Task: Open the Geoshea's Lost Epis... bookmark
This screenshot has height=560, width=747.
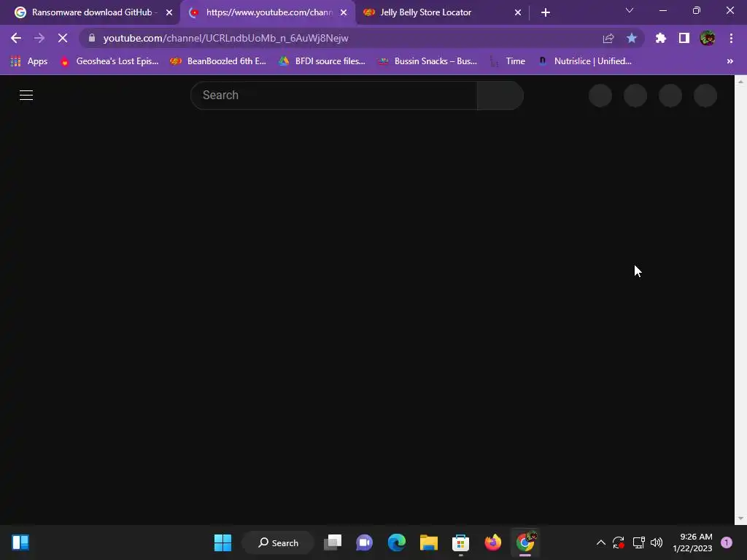Action: [x=109, y=61]
